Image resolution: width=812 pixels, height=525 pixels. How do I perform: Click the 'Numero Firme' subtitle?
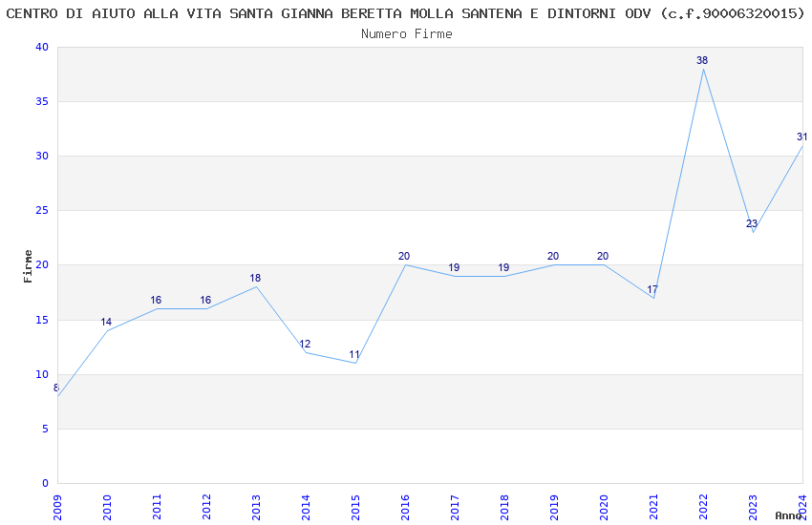tap(407, 33)
